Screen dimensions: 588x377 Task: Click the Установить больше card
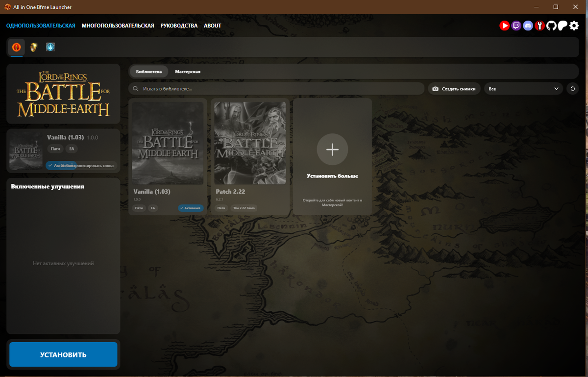click(332, 156)
